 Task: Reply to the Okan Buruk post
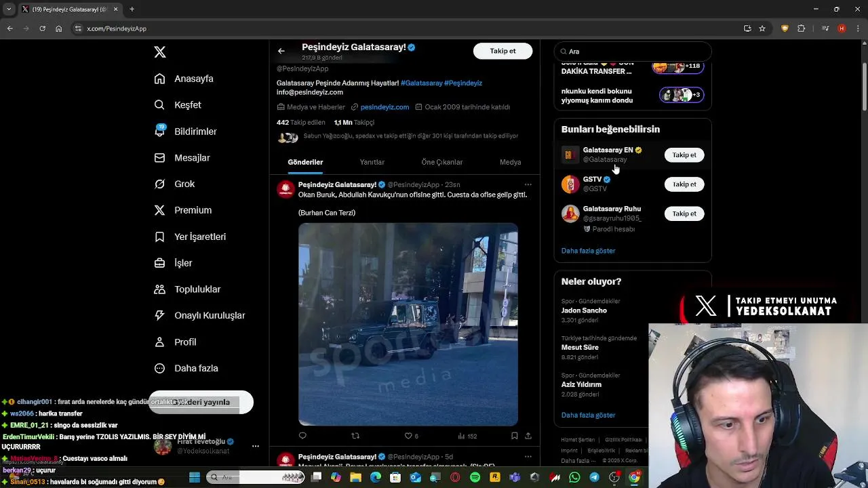tap(302, 436)
